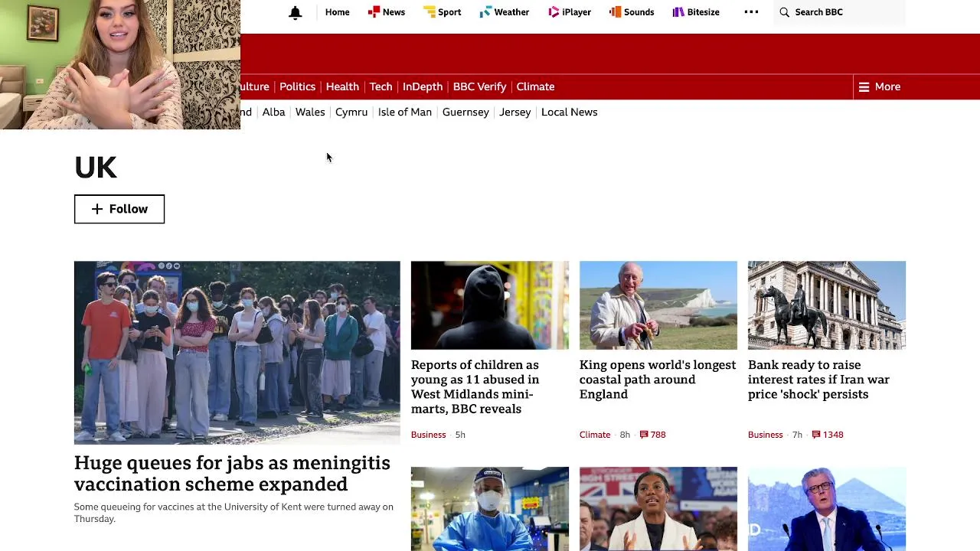This screenshot has height=551, width=980.
Task: Select Jersey news link
Action: [x=514, y=112]
